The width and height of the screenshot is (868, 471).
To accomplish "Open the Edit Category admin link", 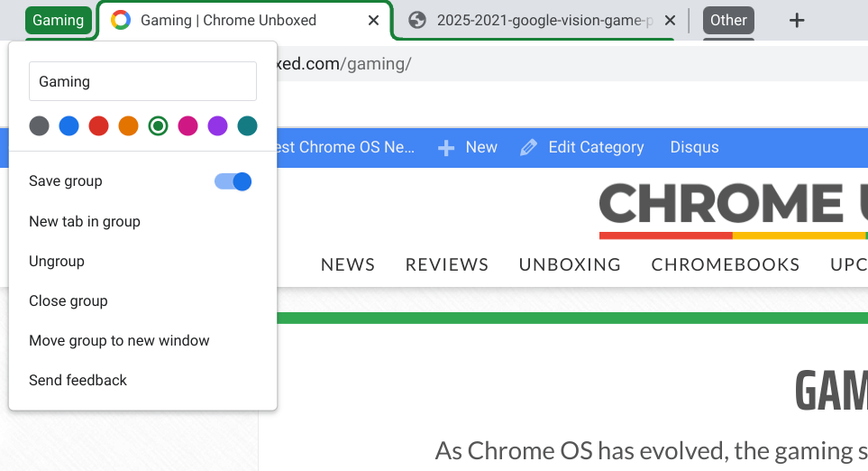I will pos(596,147).
